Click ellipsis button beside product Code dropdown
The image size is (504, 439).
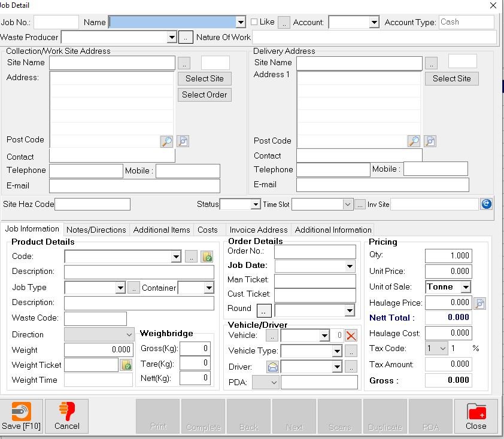coord(192,257)
